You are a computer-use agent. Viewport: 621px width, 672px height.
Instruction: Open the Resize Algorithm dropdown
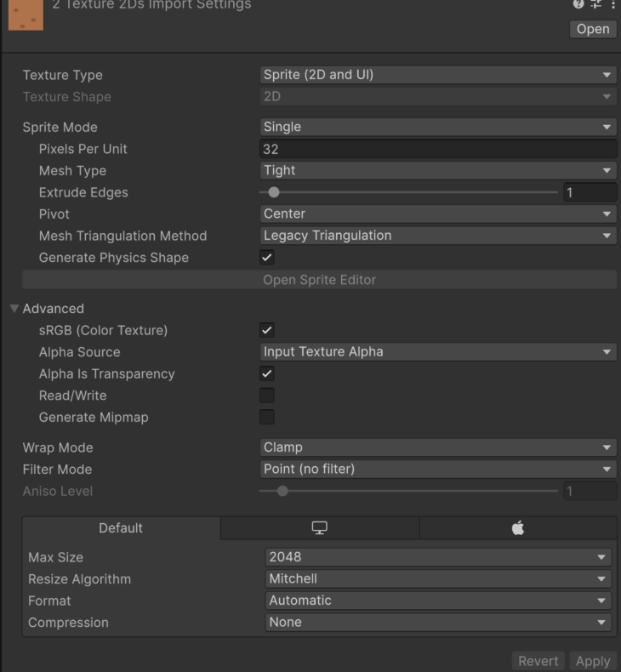[438, 579]
